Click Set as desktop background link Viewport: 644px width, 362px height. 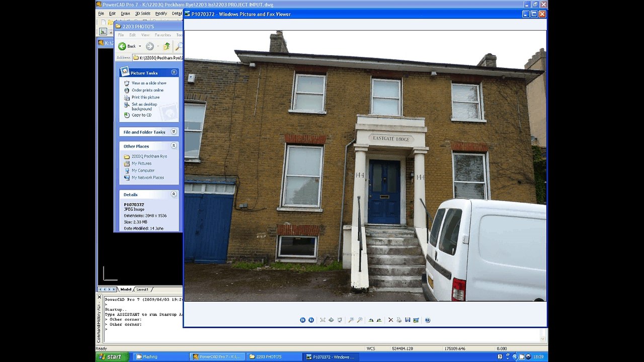(144, 107)
